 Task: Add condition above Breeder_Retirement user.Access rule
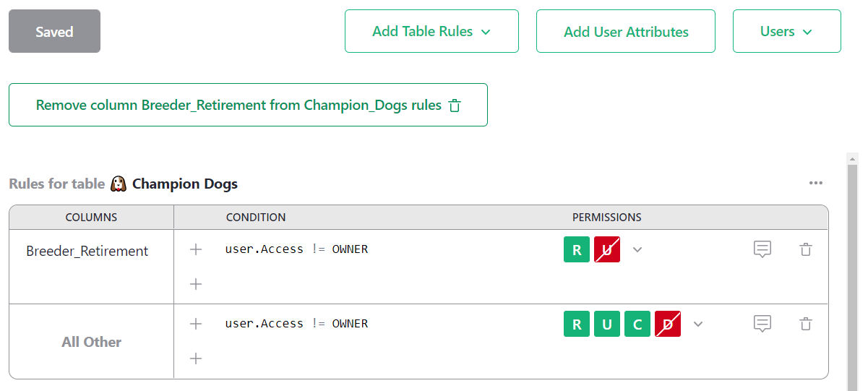tap(195, 249)
